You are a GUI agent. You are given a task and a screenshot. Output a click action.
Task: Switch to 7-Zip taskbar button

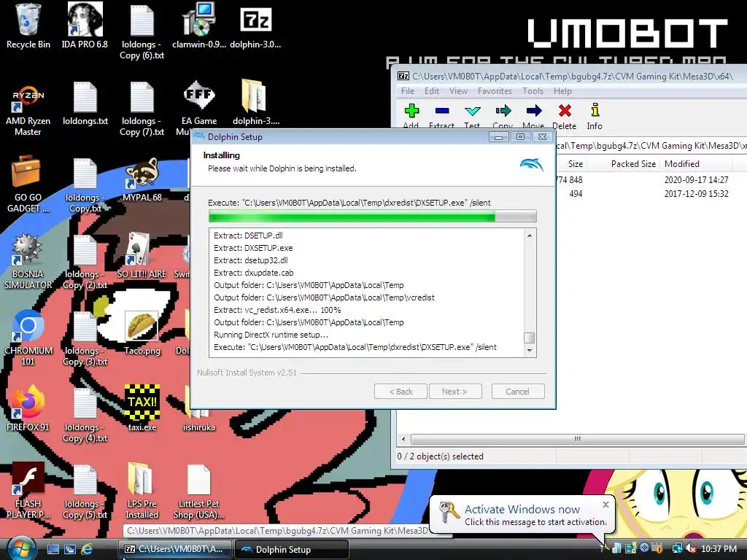[175, 550]
